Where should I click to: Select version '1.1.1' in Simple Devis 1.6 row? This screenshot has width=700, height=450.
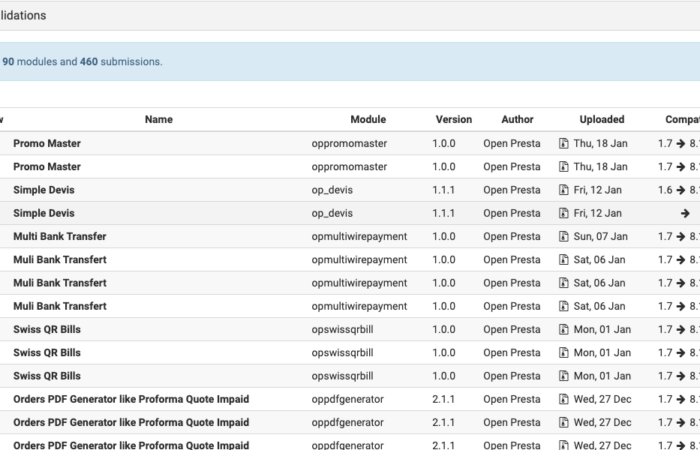(444, 190)
